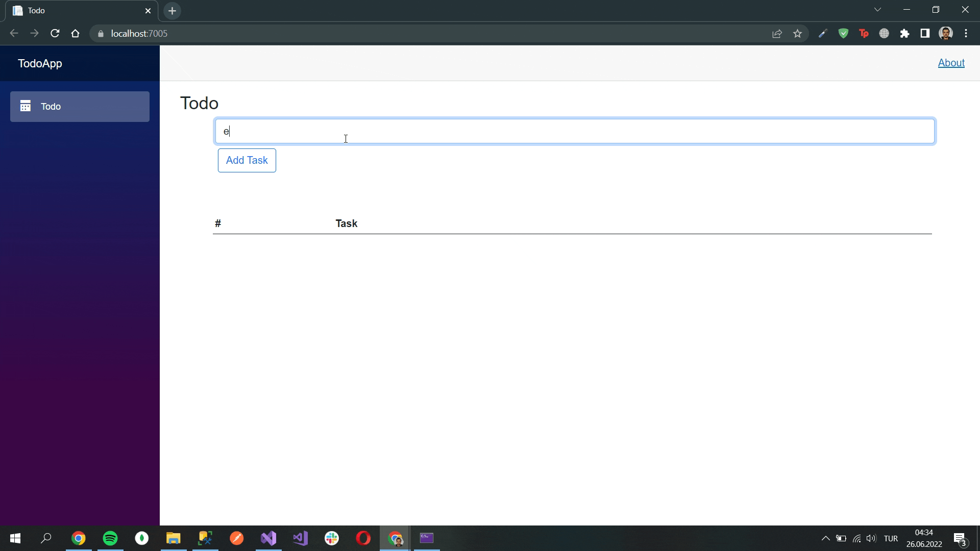Image resolution: width=980 pixels, height=551 pixels.
Task: Click the Add Task button
Action: pyautogui.click(x=247, y=160)
